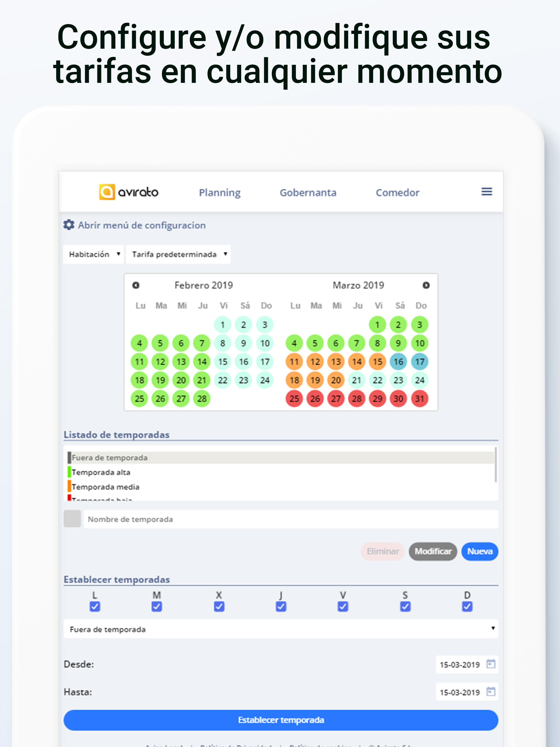This screenshot has height=747, width=560.
Task: Open the Gobernanta tab
Action: click(308, 192)
